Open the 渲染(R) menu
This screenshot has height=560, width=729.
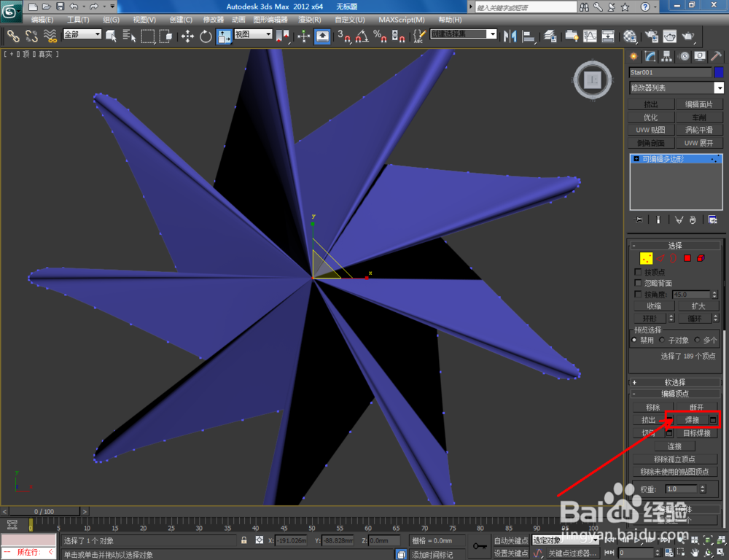tap(309, 20)
